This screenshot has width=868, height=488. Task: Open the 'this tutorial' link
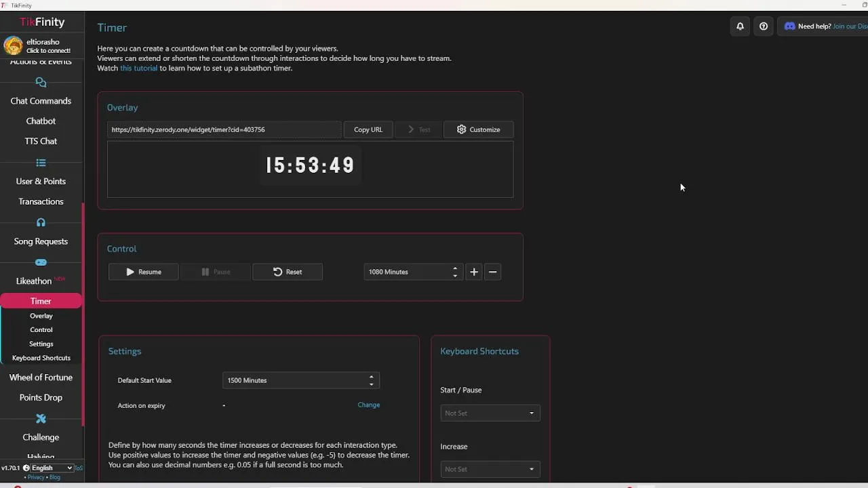[138, 68]
